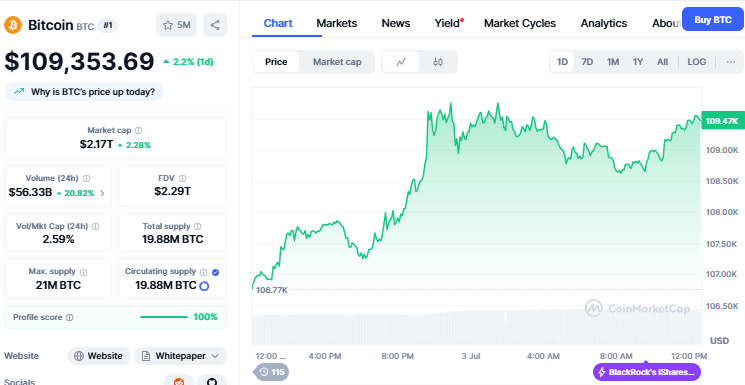
Task: Switch to candlestick chart icon
Action: coord(438,62)
